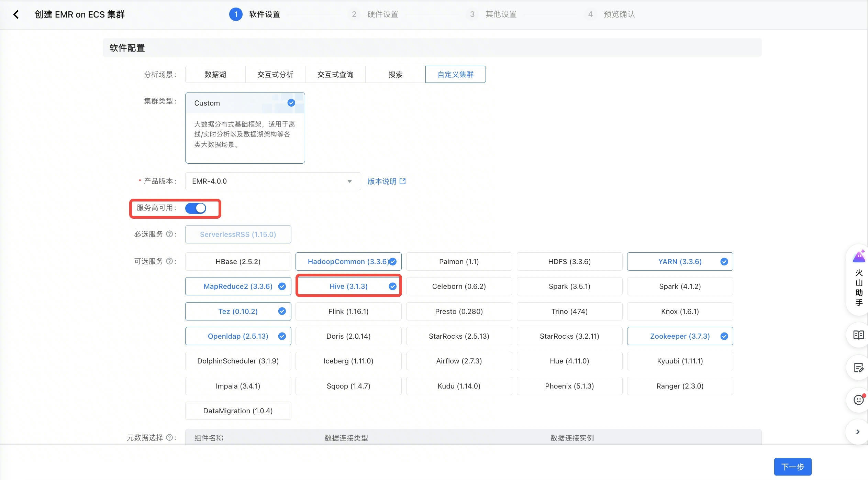Deselect Tez (0.10.2) service
This screenshot has height=480, width=868.
[x=238, y=312]
